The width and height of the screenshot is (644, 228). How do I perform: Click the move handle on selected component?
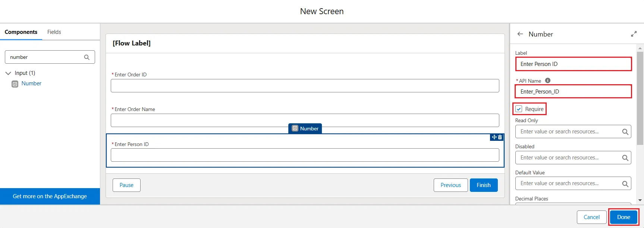tap(494, 137)
